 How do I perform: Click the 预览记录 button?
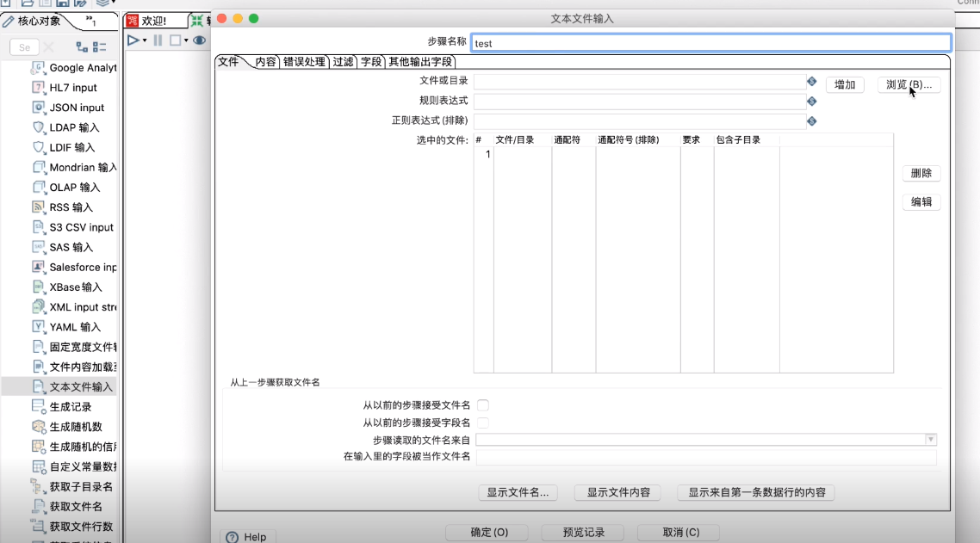click(x=582, y=532)
